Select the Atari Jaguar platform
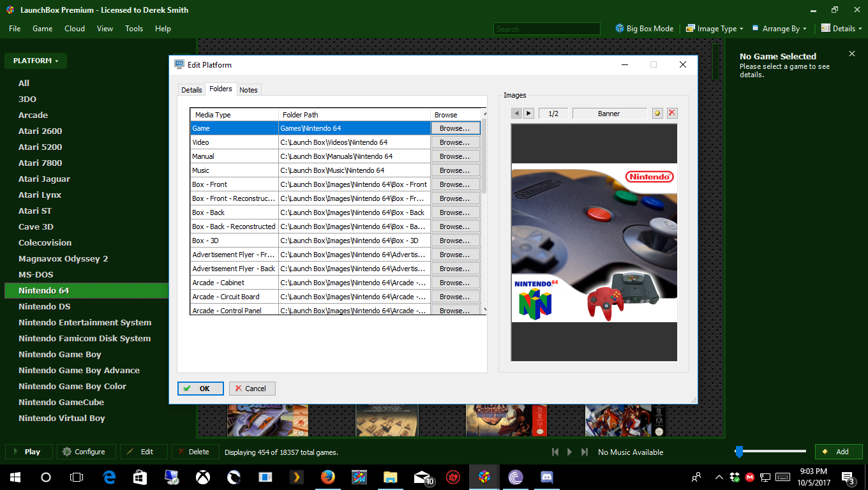 tap(44, 179)
